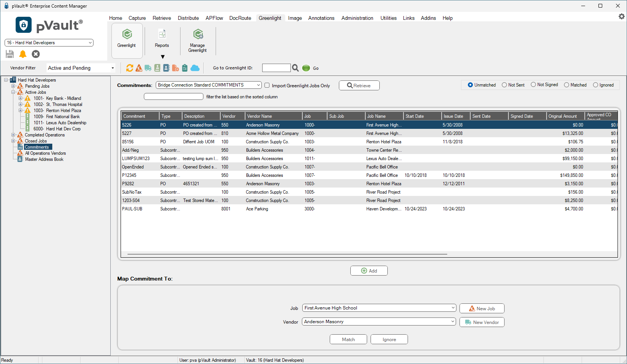The image size is (627, 364).
Task: Click the magnifier beside Greenlight ID field
Action: click(295, 68)
